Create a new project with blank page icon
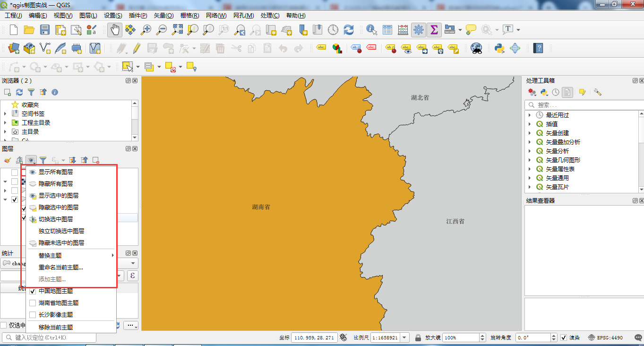The image size is (644, 346). click(x=13, y=30)
